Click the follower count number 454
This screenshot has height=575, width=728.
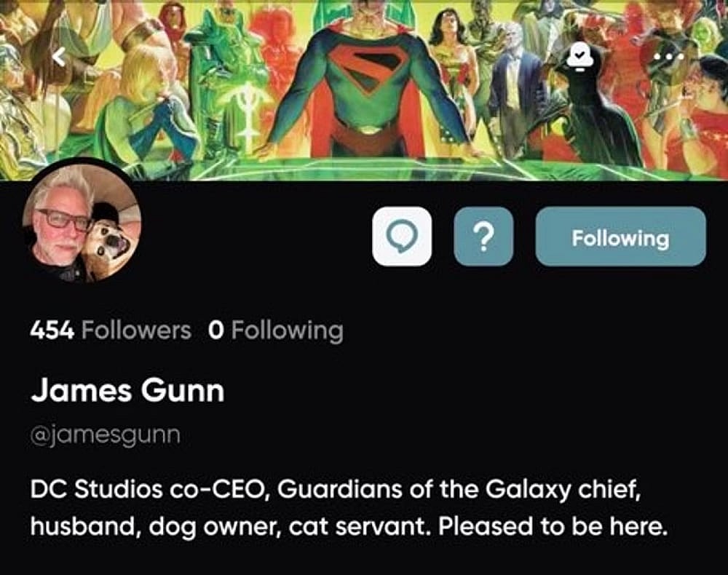click(50, 330)
